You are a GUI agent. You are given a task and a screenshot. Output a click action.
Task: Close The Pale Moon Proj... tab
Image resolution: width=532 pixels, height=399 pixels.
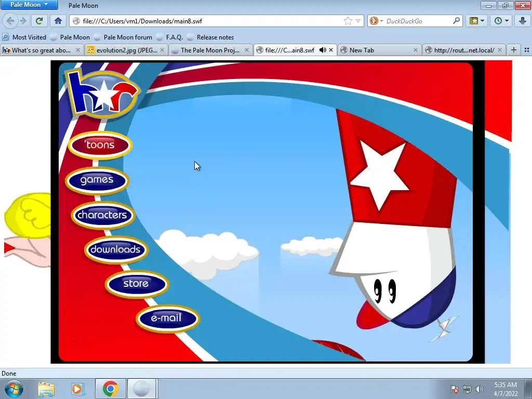pos(247,50)
